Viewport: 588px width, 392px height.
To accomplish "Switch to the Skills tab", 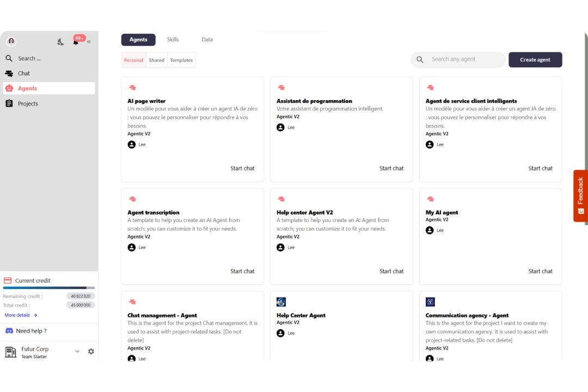I will 173,39.
